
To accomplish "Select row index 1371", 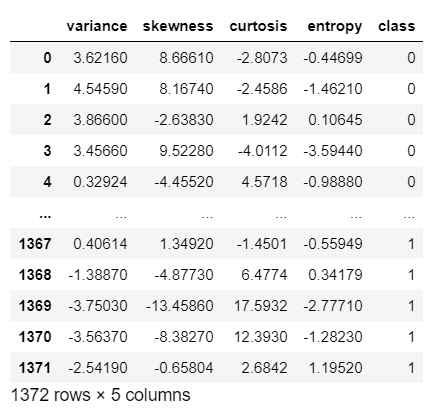I will 35,368.
